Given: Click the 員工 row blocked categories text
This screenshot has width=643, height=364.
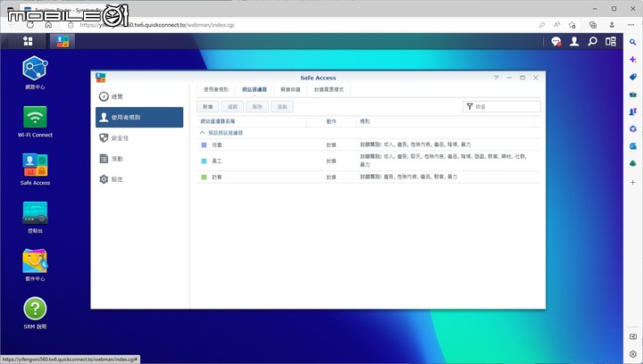Looking at the screenshot, I should pos(443,160).
